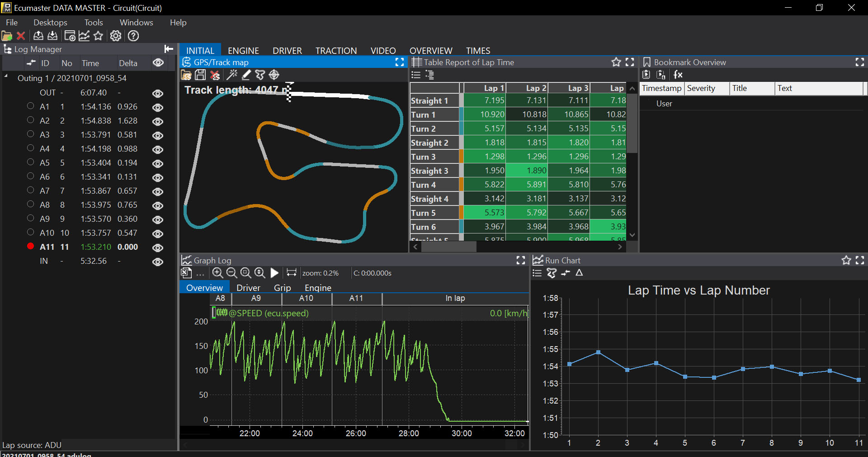Click the crosshair target icon in track map toolbar
Screen dimensions: 868x457
[274, 75]
